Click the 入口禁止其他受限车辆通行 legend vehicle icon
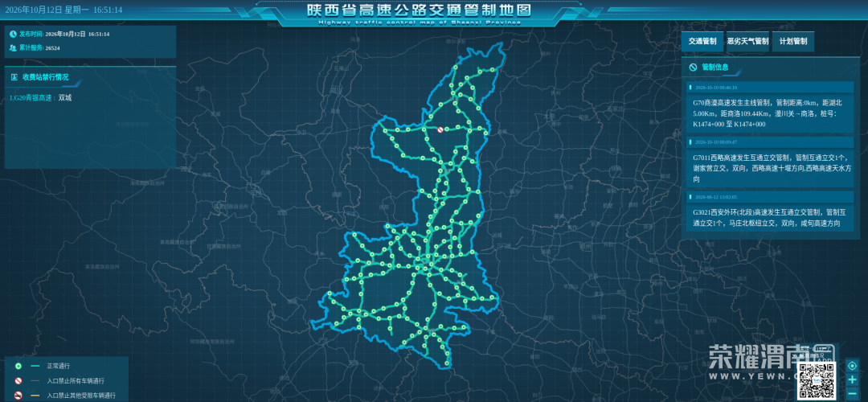 click(18, 396)
